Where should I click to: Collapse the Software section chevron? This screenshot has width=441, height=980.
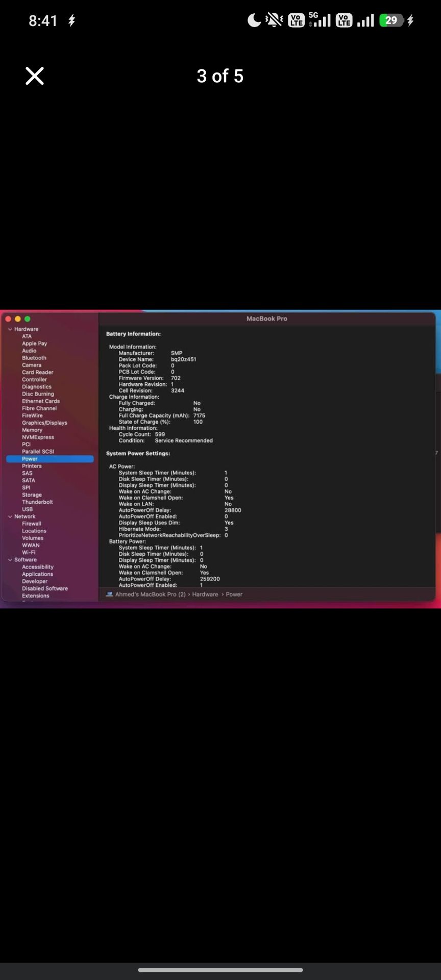[x=10, y=560]
